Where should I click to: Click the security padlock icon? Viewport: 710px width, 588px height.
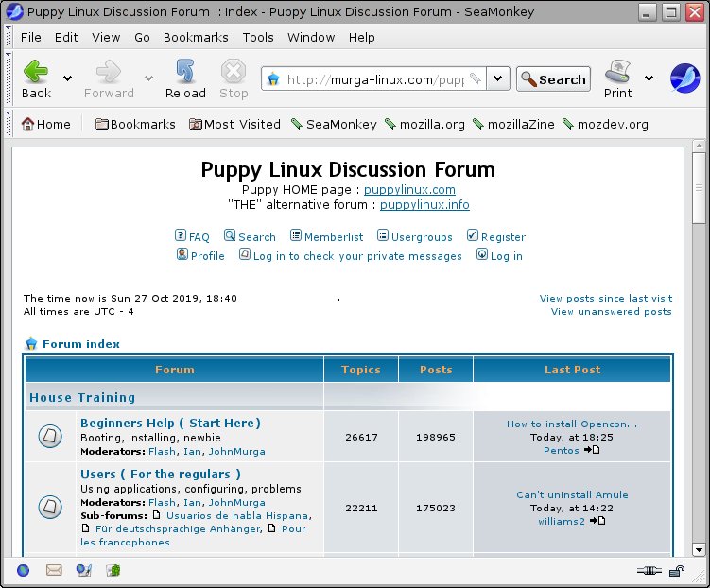(677, 571)
